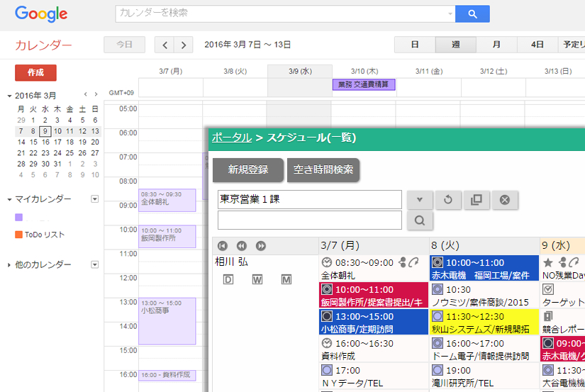Open the ポータル link

click(x=232, y=138)
